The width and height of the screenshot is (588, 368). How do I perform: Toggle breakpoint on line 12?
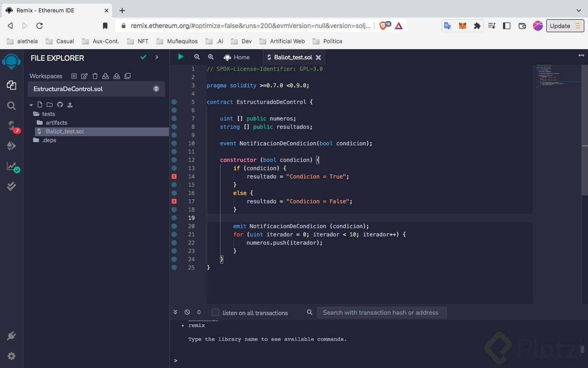click(x=174, y=160)
